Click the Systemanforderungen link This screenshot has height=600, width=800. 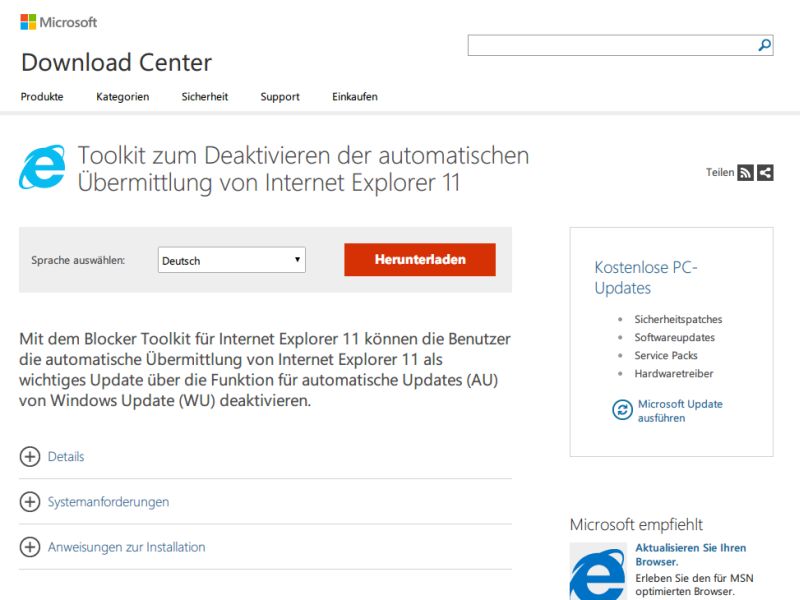click(x=108, y=502)
